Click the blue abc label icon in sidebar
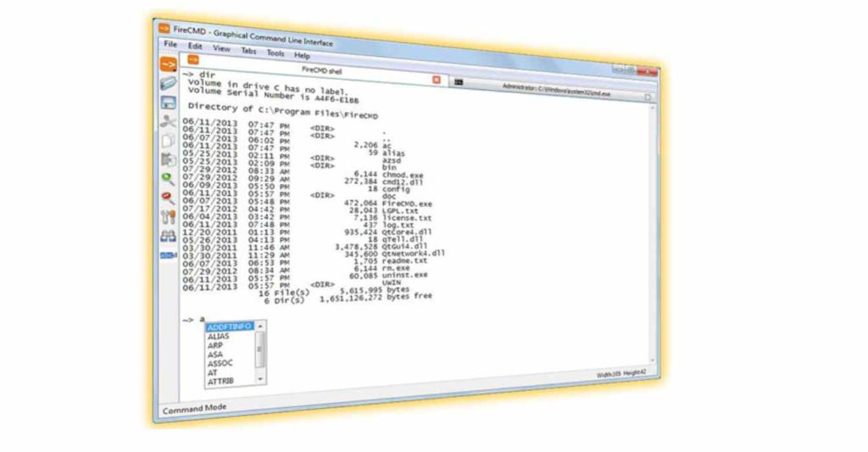 pos(169,255)
